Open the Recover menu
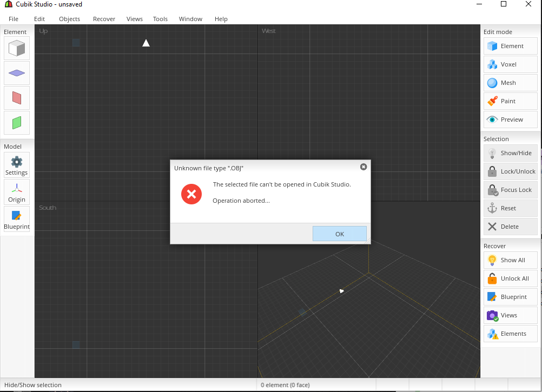Viewport: 542px width, 392px height. tap(104, 19)
